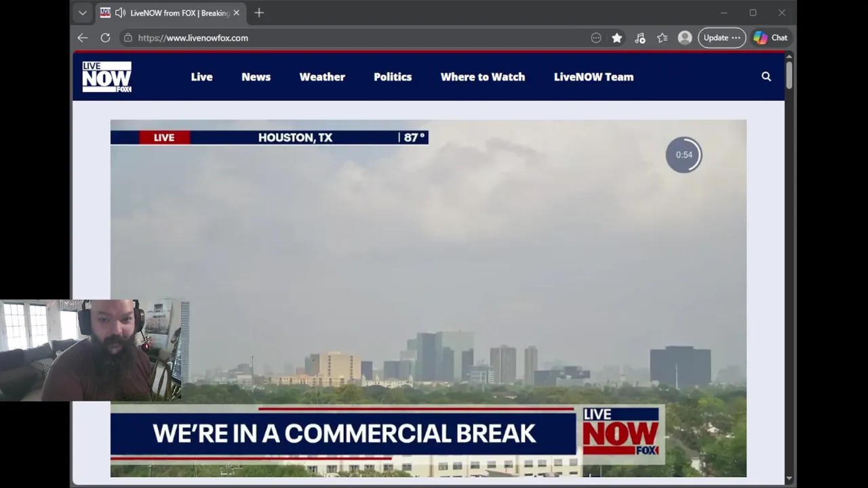This screenshot has width=868, height=488.
Task: Open the LiveNOW Team page
Action: point(593,77)
